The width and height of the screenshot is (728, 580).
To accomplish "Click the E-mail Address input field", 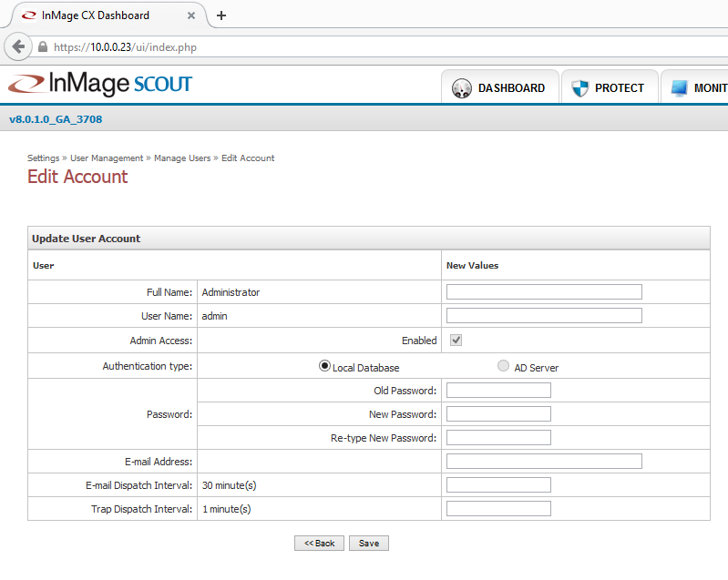I will point(544,462).
